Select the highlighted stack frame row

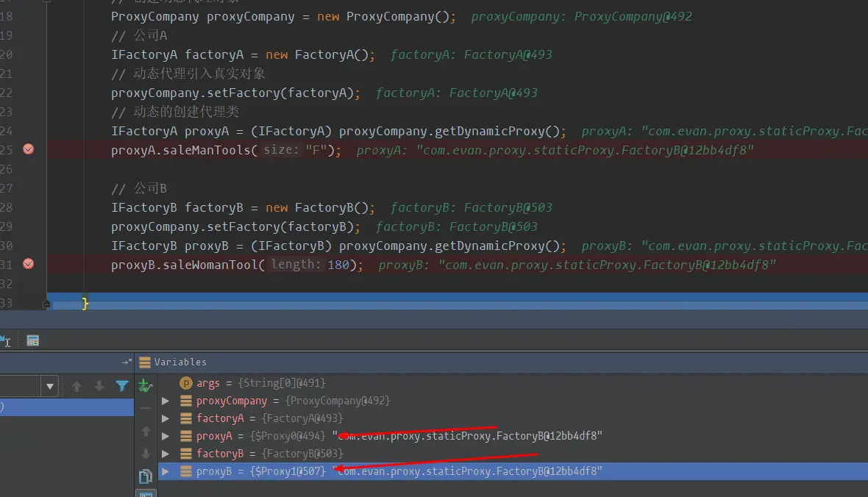click(x=66, y=407)
